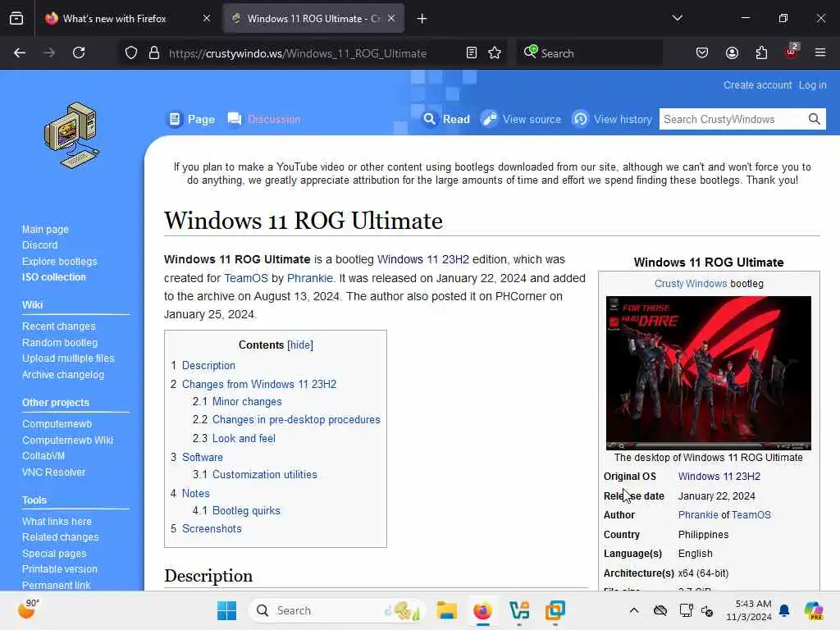
Task: Open File Explorer from taskbar
Action: tap(446, 610)
